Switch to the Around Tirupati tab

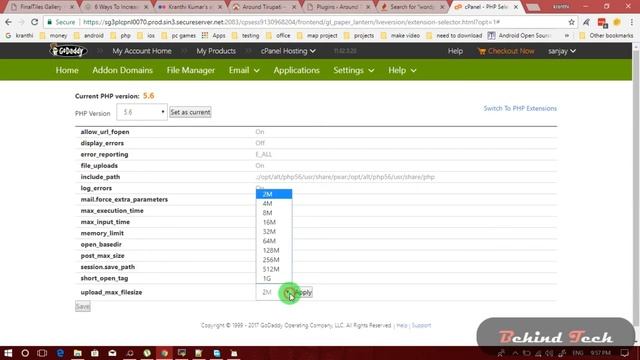(x=265, y=7)
